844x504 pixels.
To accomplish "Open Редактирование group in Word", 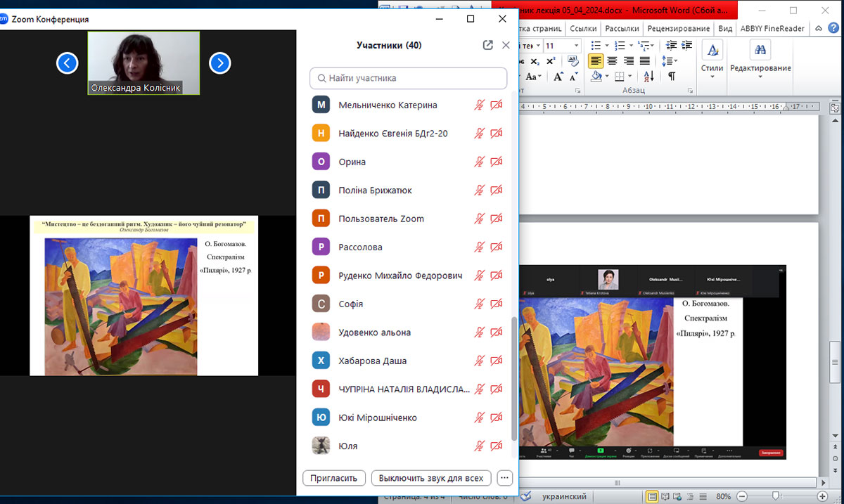I will (760, 58).
